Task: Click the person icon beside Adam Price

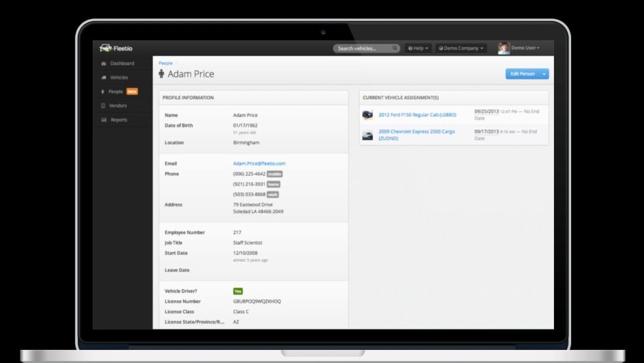Action: pyautogui.click(x=162, y=74)
